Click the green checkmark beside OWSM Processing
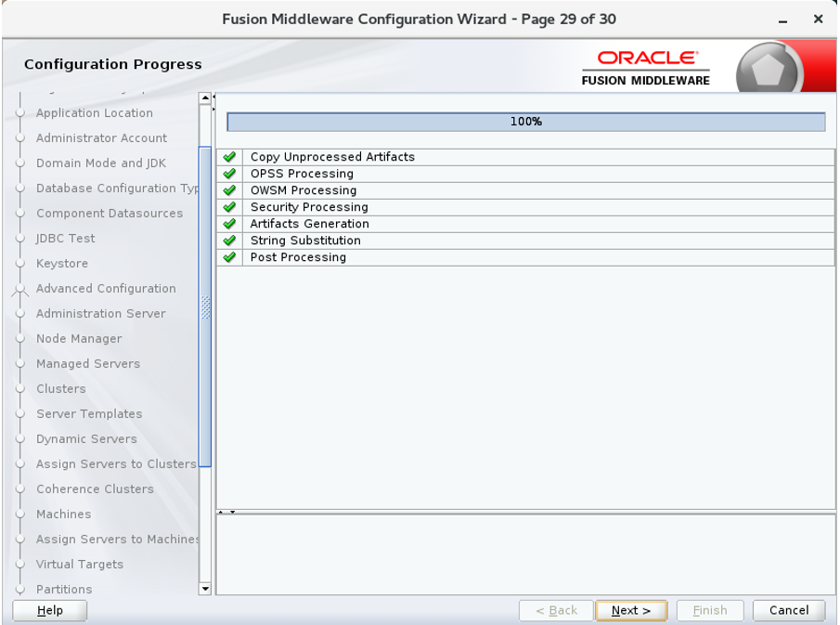The image size is (840, 625). click(x=230, y=190)
